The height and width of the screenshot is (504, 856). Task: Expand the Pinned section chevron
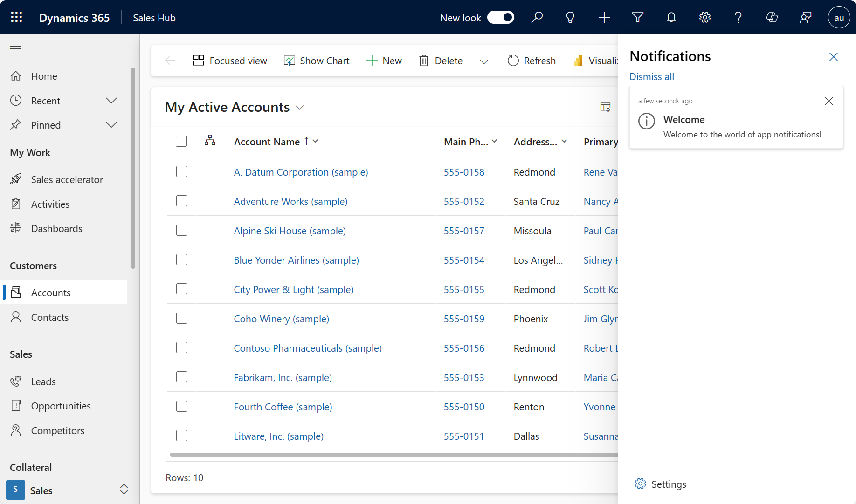click(111, 125)
